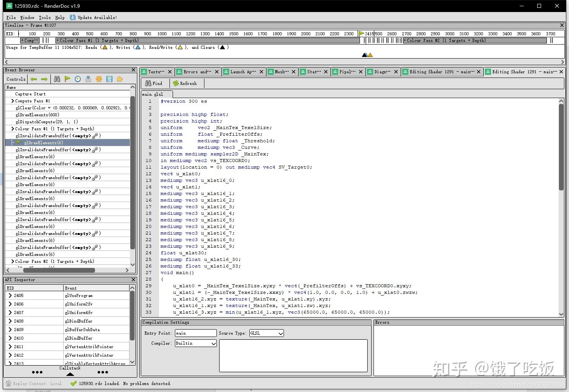The image size is (569, 392).
Task: Click the compiler arguments text box
Action: (293, 356)
